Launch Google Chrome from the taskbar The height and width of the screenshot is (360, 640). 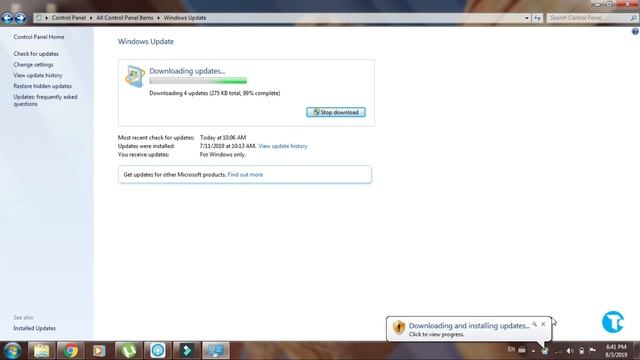tap(70, 351)
